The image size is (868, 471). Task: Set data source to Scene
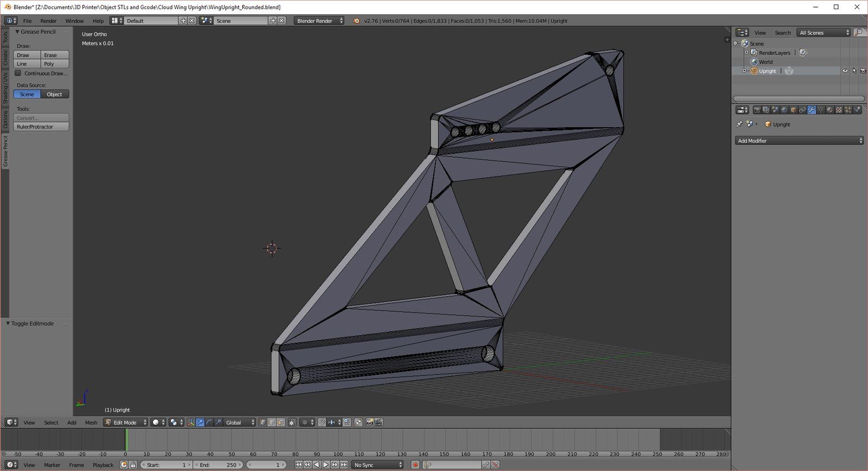pos(27,94)
